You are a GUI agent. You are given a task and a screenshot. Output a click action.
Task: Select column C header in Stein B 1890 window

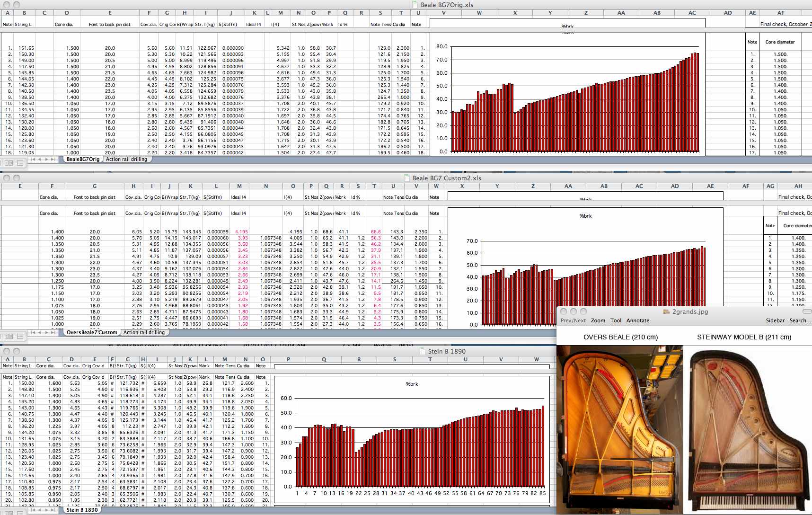48,359
